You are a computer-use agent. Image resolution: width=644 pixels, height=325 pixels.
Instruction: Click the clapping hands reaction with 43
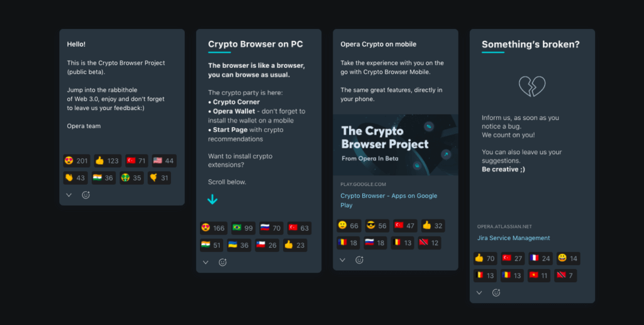click(75, 178)
